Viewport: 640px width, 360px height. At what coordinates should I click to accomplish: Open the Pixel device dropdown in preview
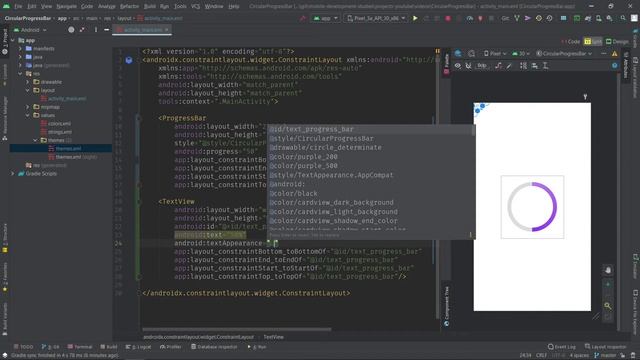(495, 53)
